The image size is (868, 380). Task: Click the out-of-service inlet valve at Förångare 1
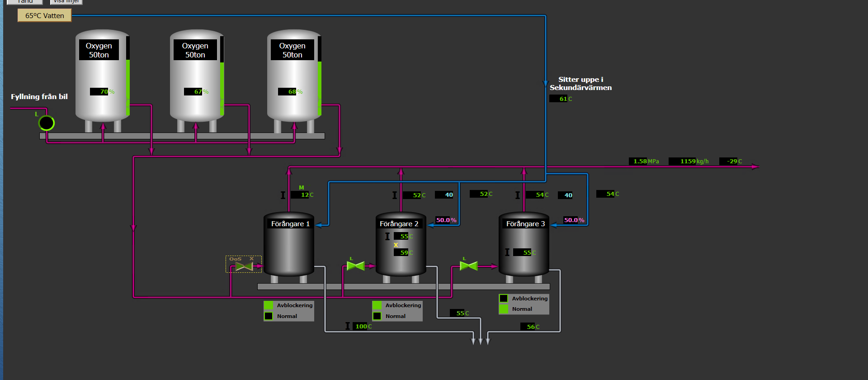click(244, 266)
